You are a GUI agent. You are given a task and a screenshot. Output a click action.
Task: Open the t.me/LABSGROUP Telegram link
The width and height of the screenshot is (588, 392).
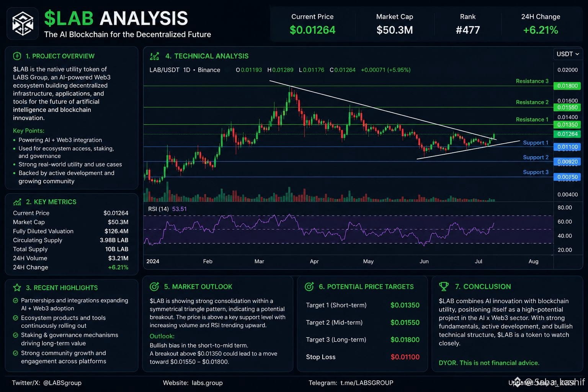[367, 383]
